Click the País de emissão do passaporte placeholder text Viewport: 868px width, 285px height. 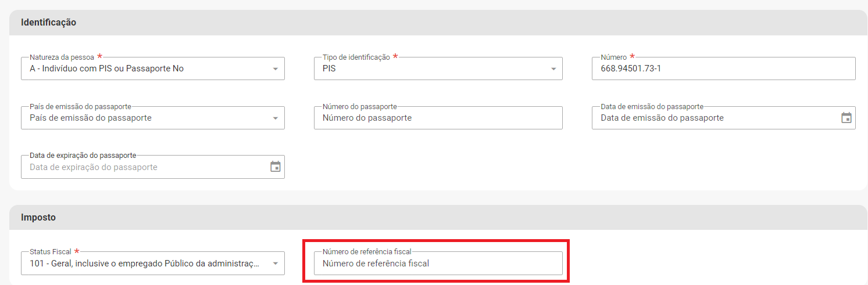90,118
